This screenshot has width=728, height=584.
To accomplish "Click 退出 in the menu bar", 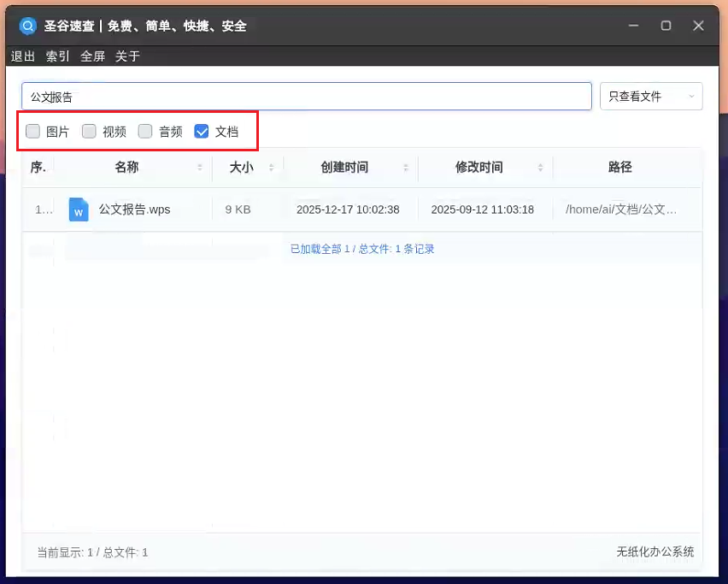I will pyautogui.click(x=23, y=56).
